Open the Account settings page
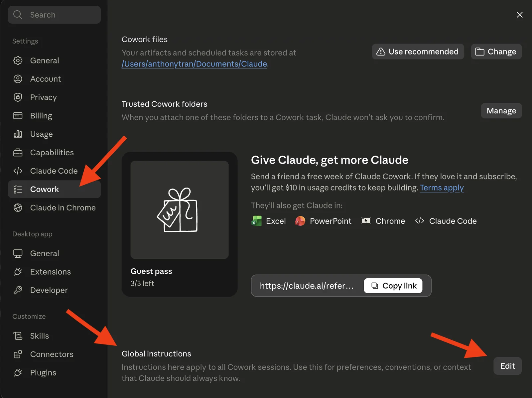Viewport: 532px width, 398px height. click(x=54, y=79)
